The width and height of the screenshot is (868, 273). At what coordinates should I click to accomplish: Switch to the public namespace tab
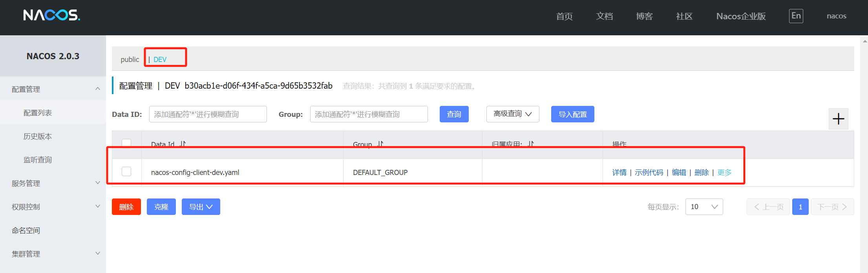tap(130, 59)
